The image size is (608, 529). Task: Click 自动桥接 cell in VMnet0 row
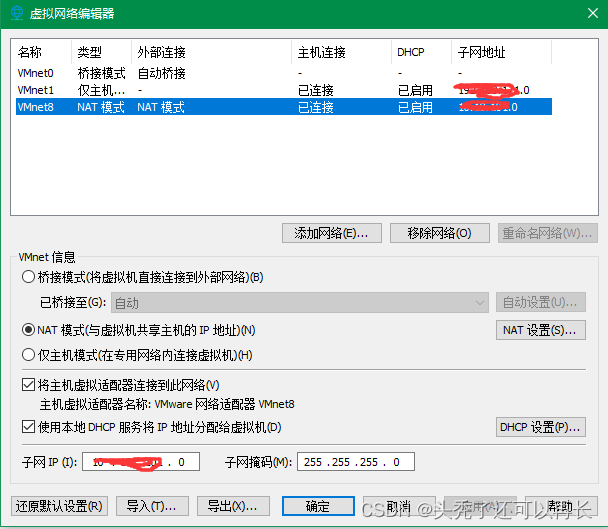click(162, 73)
